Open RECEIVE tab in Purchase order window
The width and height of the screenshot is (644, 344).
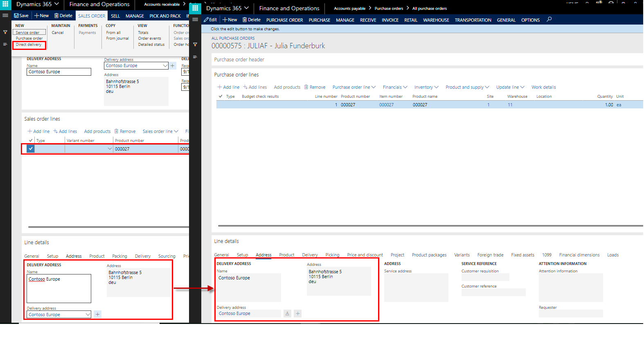368,20
